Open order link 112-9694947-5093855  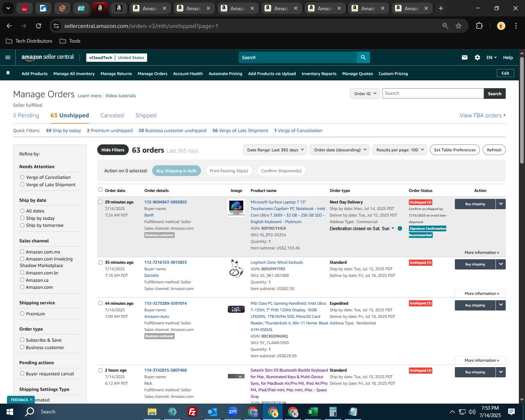165,202
